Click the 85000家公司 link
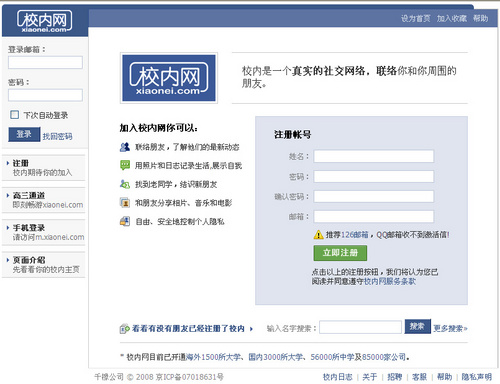This screenshot has height=384, width=500. [384, 357]
